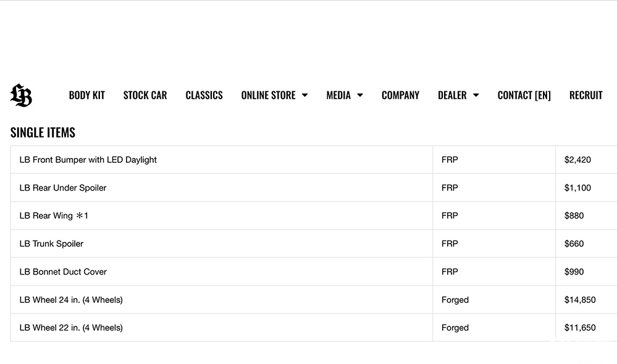Expand the Media dropdown arrow
This screenshot has width=617, height=364.
[359, 96]
